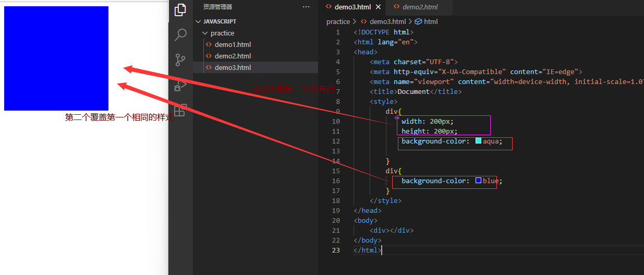This screenshot has height=275, width=644.
Task: Click the blue color swatch in code
Action: 478,181
